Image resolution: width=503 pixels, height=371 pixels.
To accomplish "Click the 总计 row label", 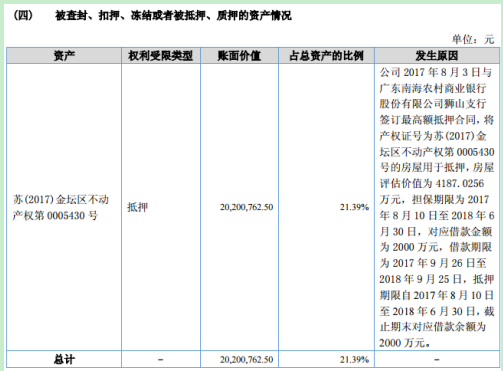I will (x=64, y=359).
